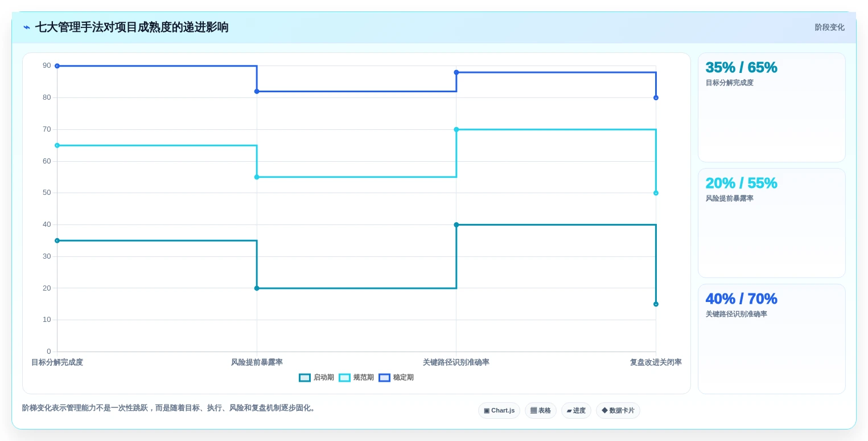Click 启动期 data point at 35
This screenshot has width=868, height=441.
click(57, 240)
